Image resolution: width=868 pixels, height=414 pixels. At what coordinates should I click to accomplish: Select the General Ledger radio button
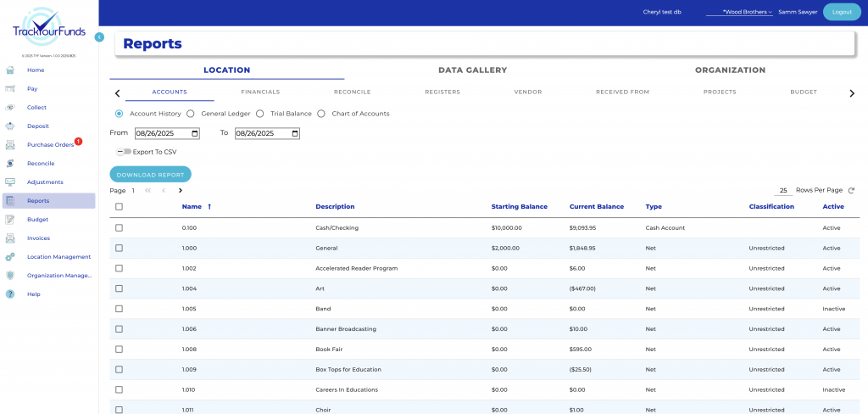tap(191, 114)
